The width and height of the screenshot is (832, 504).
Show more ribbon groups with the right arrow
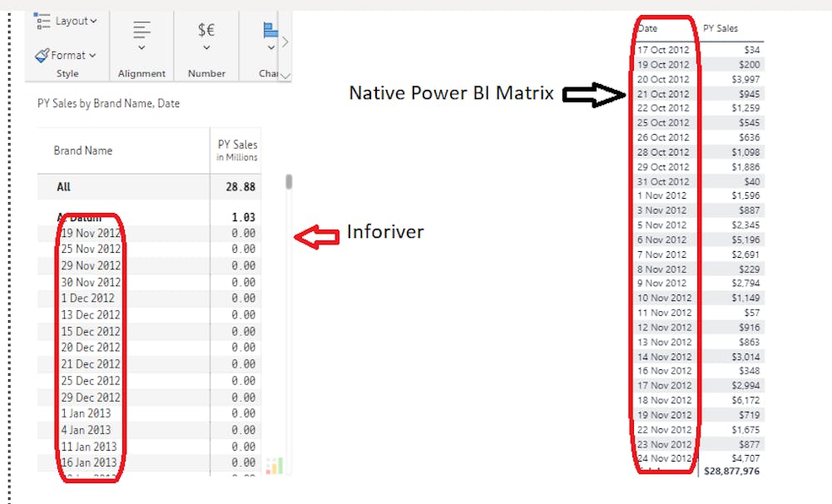(285, 42)
